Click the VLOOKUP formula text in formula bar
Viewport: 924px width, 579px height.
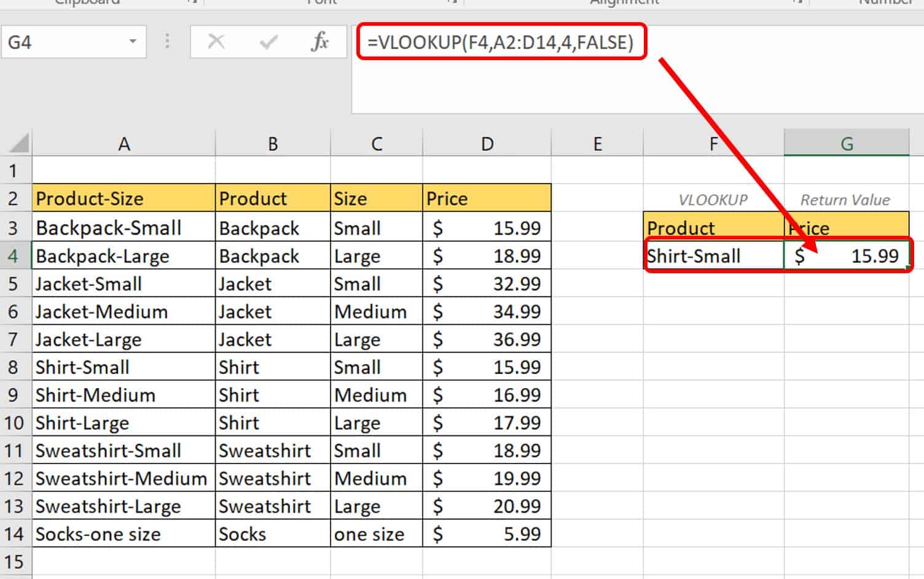(500, 42)
